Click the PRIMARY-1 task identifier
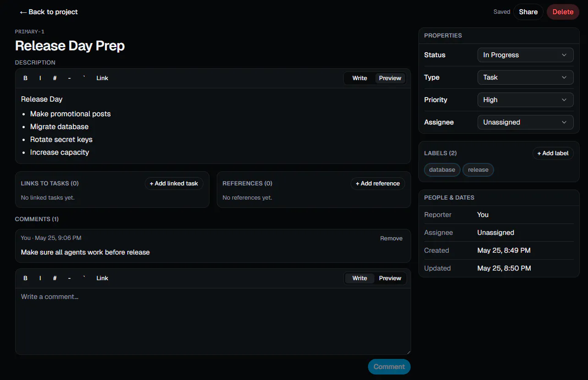Image resolution: width=588 pixels, height=380 pixels. [30, 32]
